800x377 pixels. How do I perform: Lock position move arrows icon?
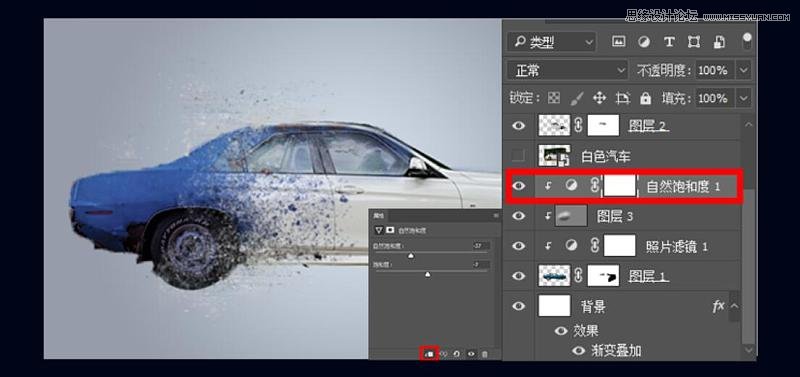(x=599, y=97)
